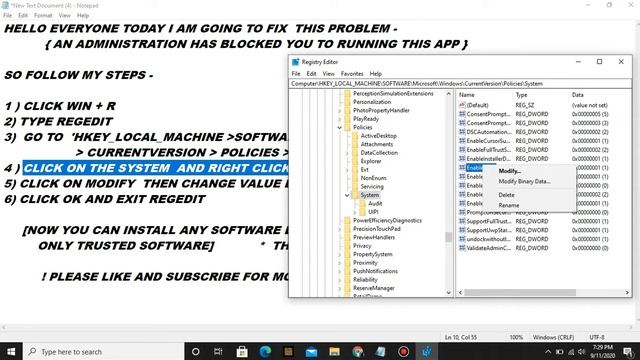
Task: Select the Attachments tree key
Action: coord(377,144)
